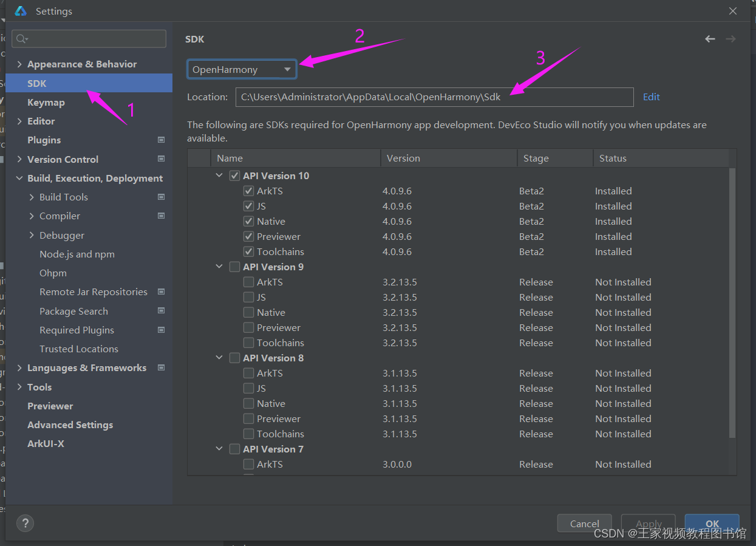Click the settings search input field
This screenshot has height=546, width=756.
click(89, 39)
